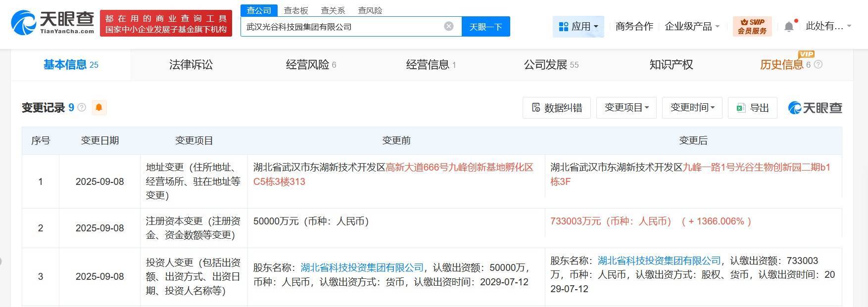The image size is (868, 307).
Task: Click the 商务合作 link
Action: tap(634, 26)
